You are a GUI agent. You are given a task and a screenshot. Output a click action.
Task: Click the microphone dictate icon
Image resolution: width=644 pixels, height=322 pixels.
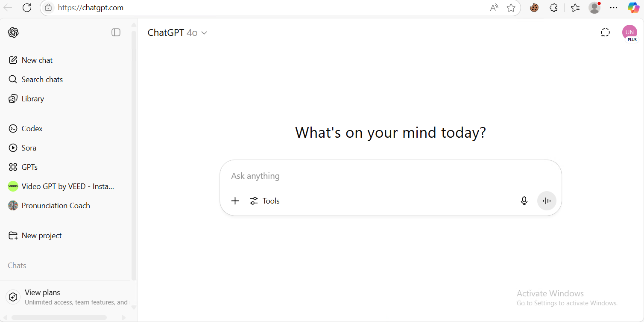click(x=524, y=201)
